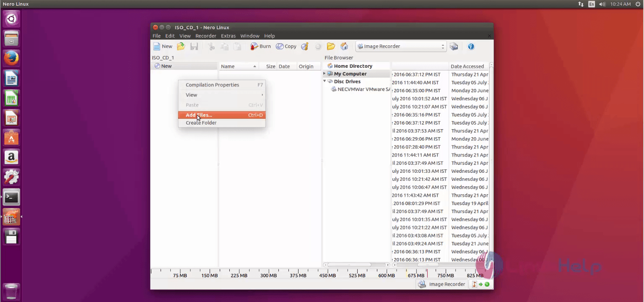Click the Image Recorder status bar button
This screenshot has height=302, width=644.
point(441,284)
